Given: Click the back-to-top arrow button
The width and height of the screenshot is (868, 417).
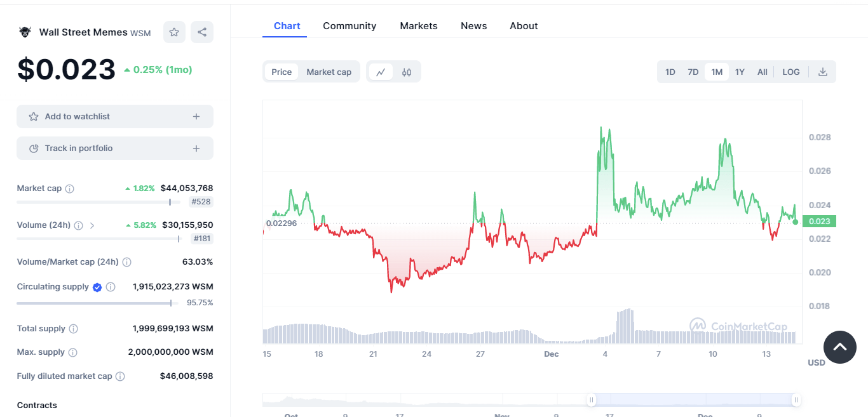Looking at the screenshot, I should (x=840, y=347).
